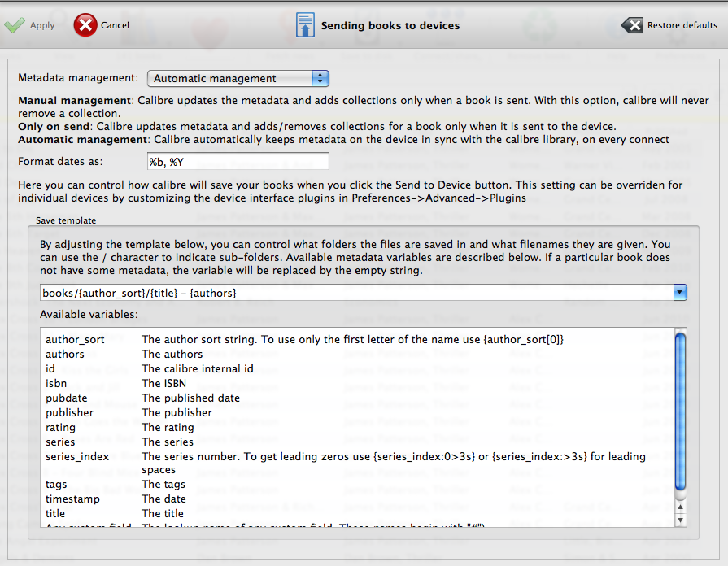This screenshot has width=728, height=566.
Task: Click 'The calibre internal id' description
Action: (198, 368)
